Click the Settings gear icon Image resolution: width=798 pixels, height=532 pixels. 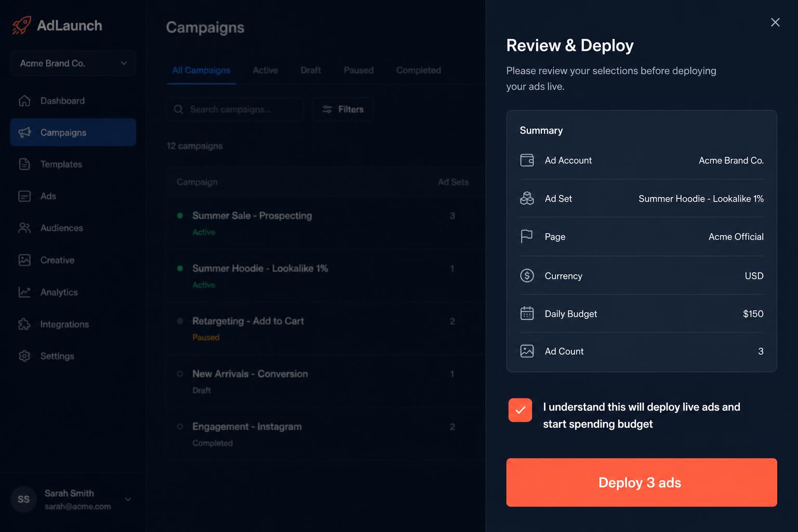[x=24, y=356]
